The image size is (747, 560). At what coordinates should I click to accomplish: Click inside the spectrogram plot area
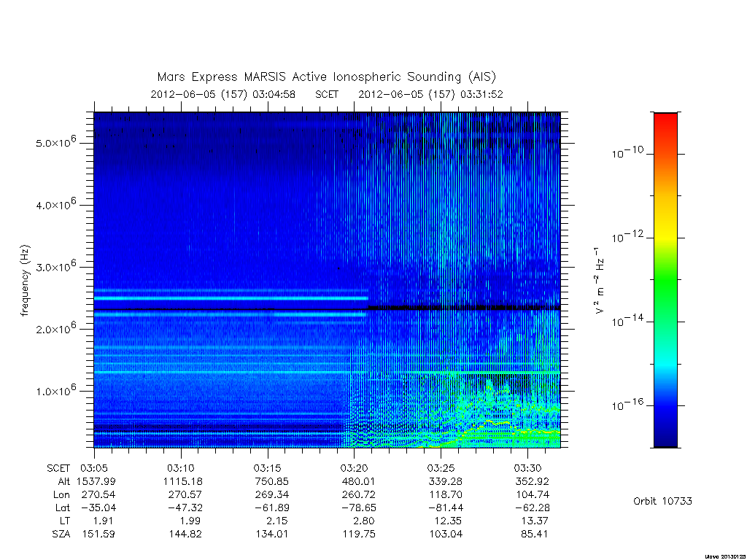328,280
